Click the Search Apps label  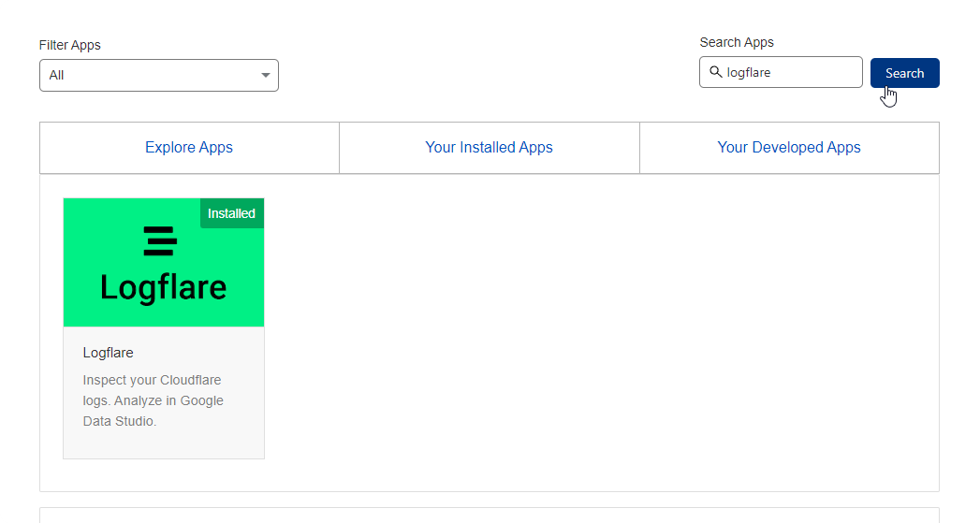pyautogui.click(x=737, y=42)
